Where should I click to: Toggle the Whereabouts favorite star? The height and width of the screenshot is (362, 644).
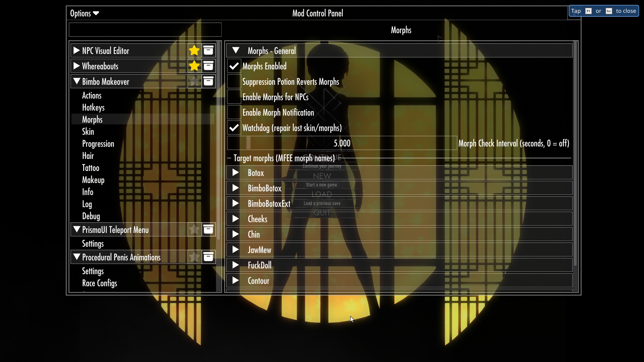pos(194,66)
